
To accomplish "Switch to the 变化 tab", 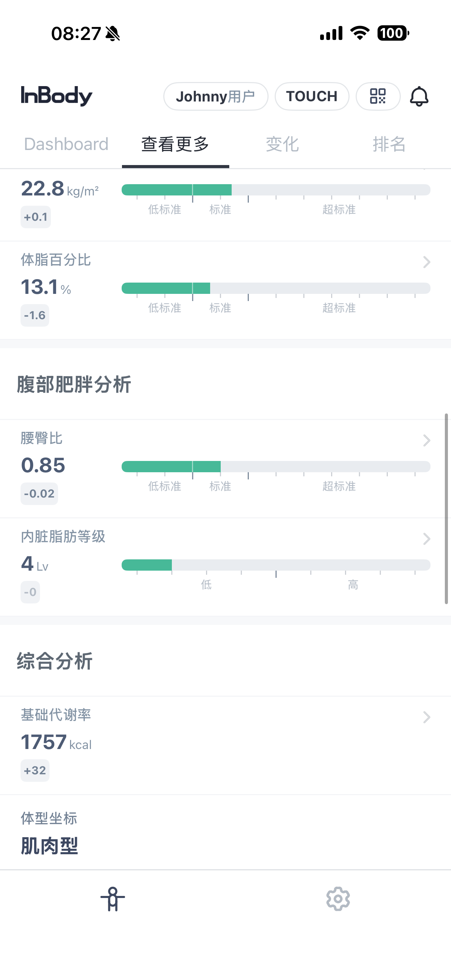I will 282,144.
